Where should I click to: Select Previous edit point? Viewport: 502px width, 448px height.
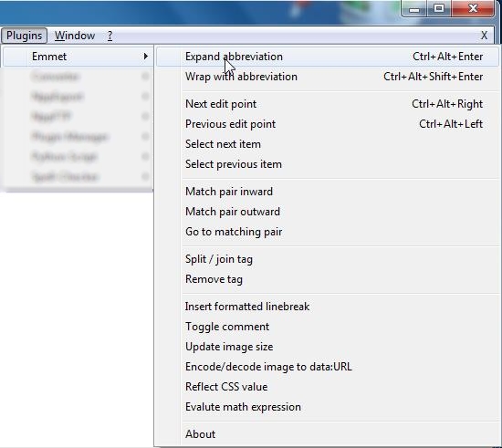tap(327, 124)
